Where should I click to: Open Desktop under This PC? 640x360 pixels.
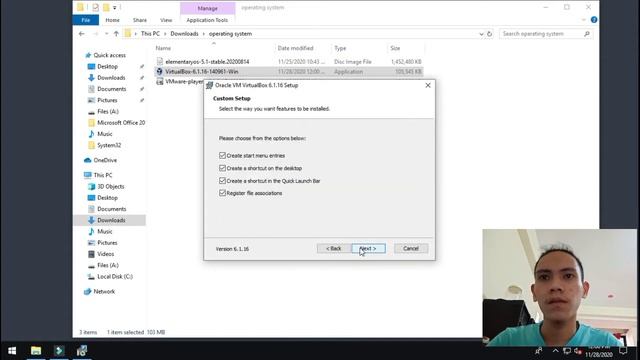coord(107,198)
